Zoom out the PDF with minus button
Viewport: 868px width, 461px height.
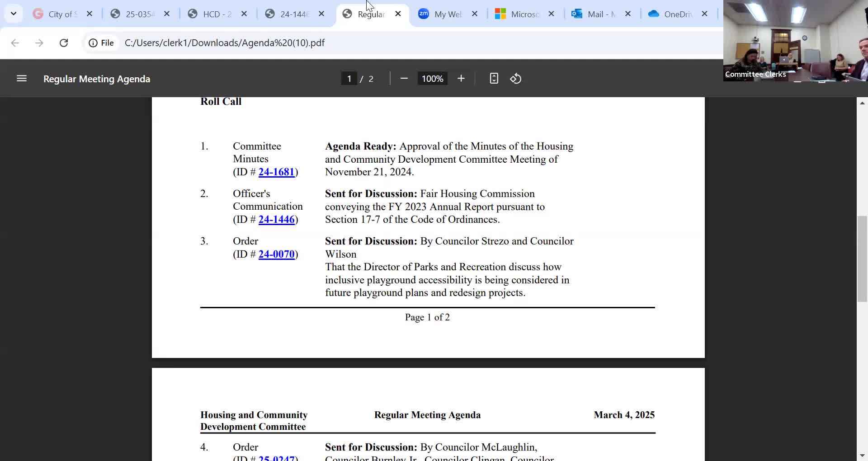[404, 79]
